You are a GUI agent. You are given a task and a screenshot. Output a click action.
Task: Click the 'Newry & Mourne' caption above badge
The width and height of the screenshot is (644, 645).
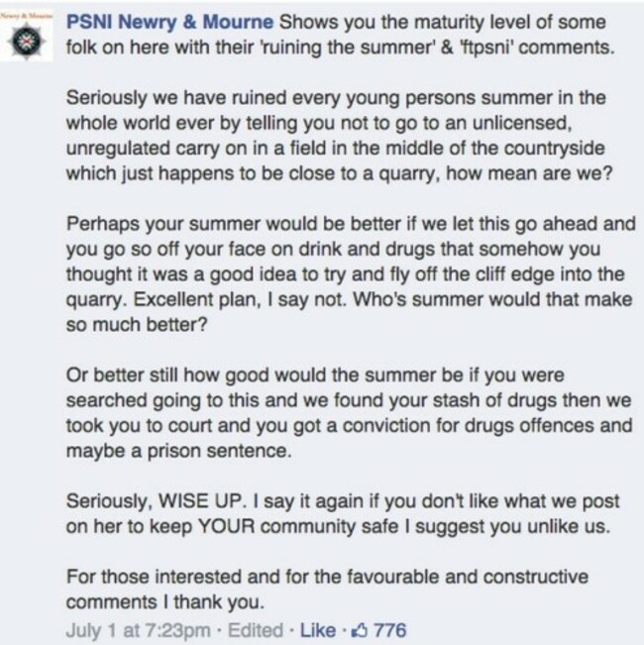click(x=27, y=16)
